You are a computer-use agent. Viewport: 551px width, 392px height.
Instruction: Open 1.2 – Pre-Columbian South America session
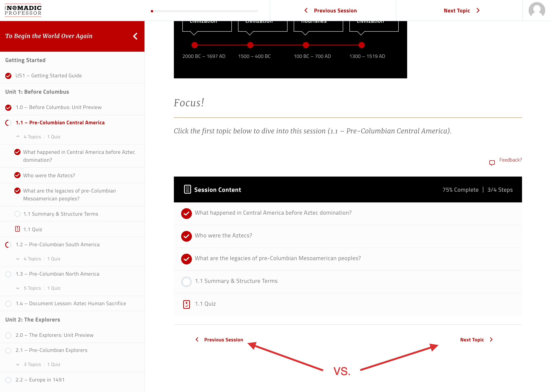(58, 245)
